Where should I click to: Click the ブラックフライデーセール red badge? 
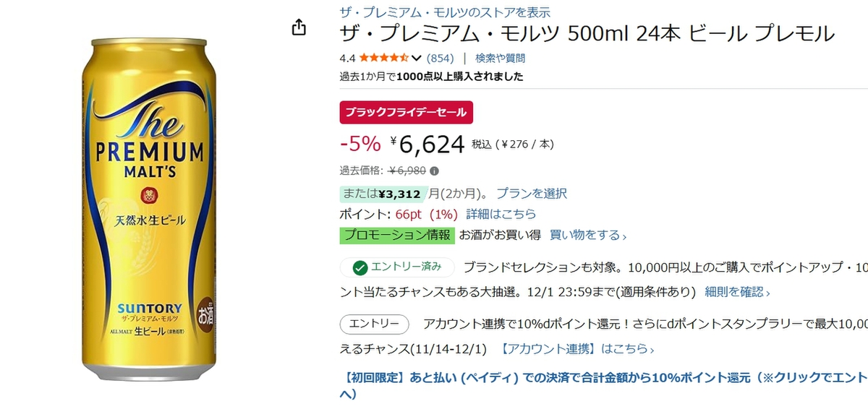406,112
